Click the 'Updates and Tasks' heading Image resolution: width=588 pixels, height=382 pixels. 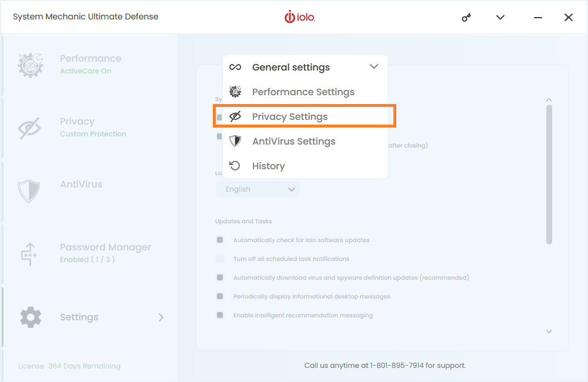(243, 221)
